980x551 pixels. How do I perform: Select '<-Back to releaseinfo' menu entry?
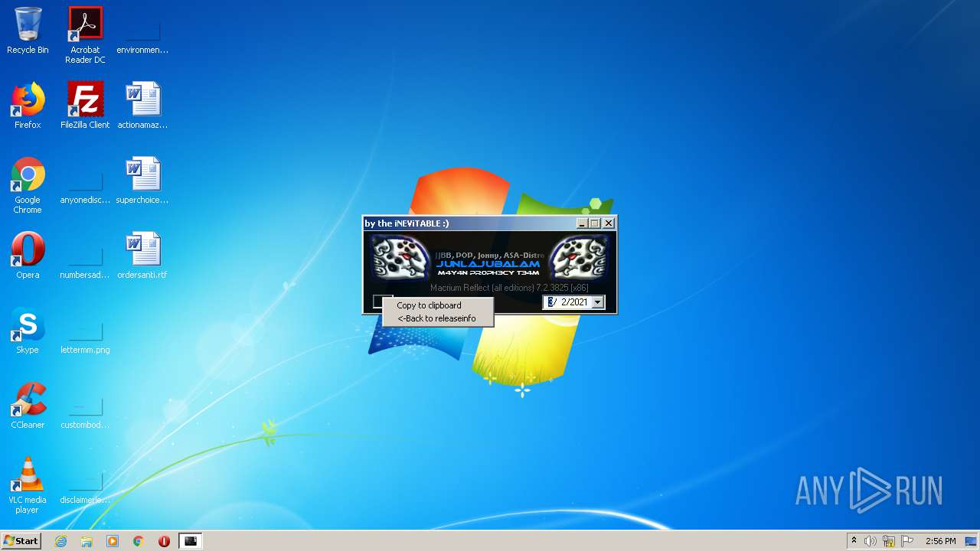pos(437,318)
